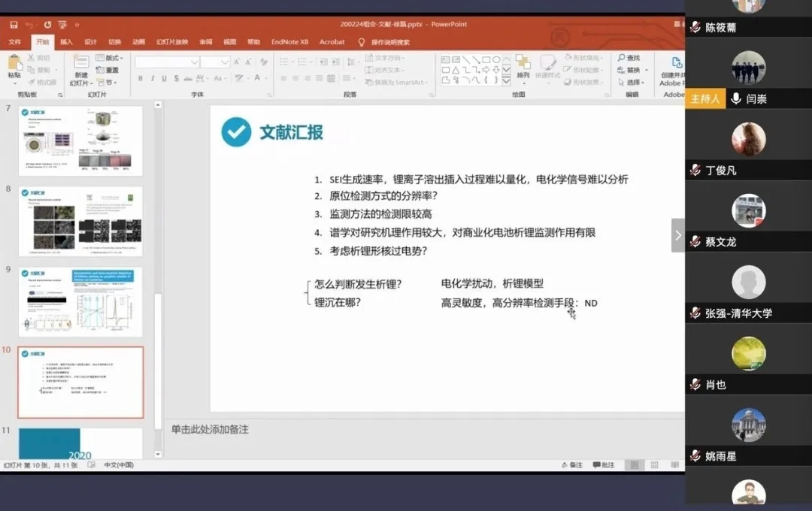The image size is (812, 511).
Task: Click the Notes (备注) button in status bar
Action: pyautogui.click(x=571, y=465)
